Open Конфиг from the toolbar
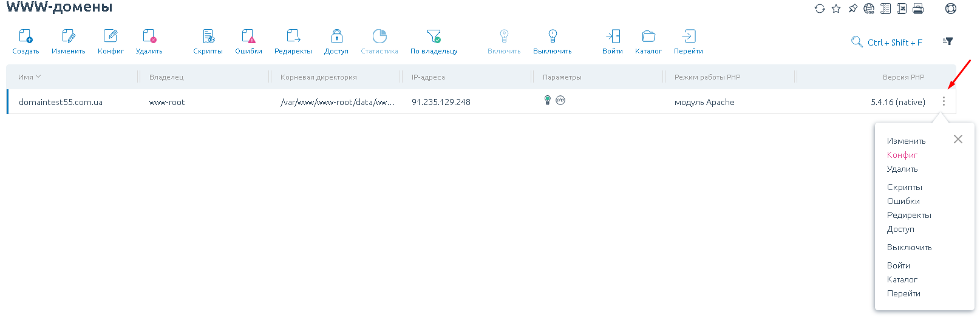This screenshot has height=320, width=980. coord(111,36)
